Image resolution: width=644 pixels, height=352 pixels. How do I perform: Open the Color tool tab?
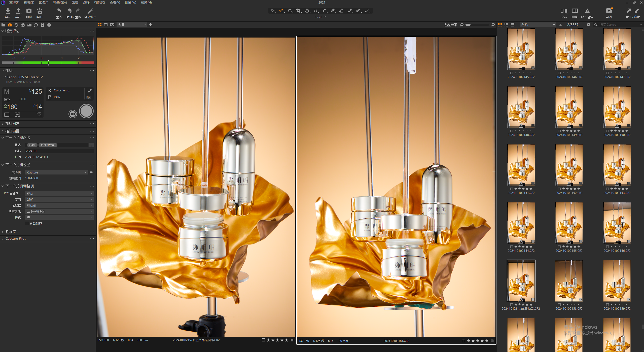point(23,25)
